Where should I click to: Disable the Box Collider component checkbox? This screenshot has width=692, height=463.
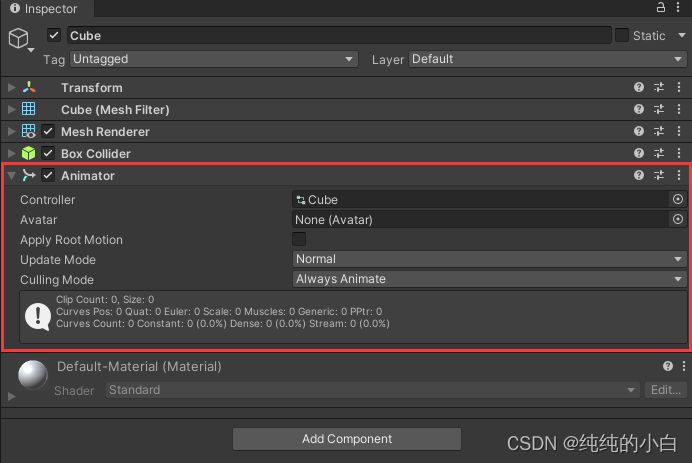click(x=48, y=153)
